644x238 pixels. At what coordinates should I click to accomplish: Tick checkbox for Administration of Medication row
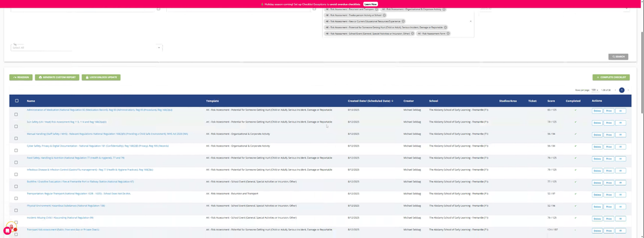coord(16,114)
